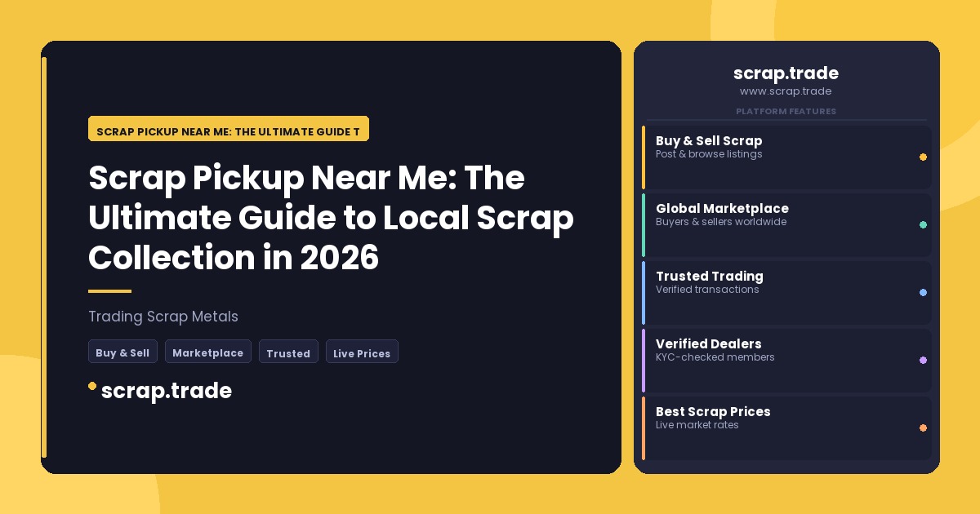Viewport: 980px width, 514px height.
Task: Expand the Verified Dealers feature card
Action: [x=786, y=360]
